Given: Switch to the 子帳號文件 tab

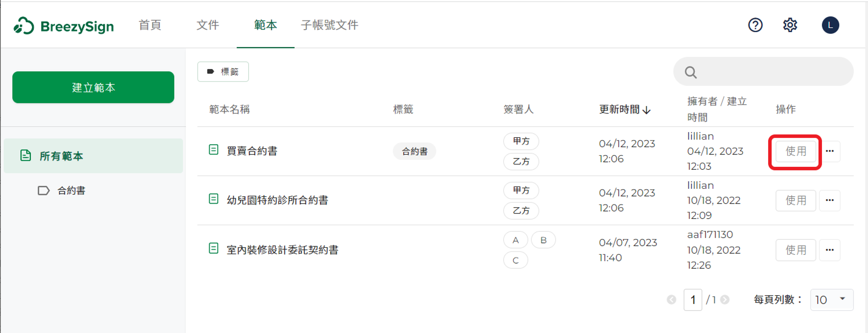Looking at the screenshot, I should coord(329,25).
